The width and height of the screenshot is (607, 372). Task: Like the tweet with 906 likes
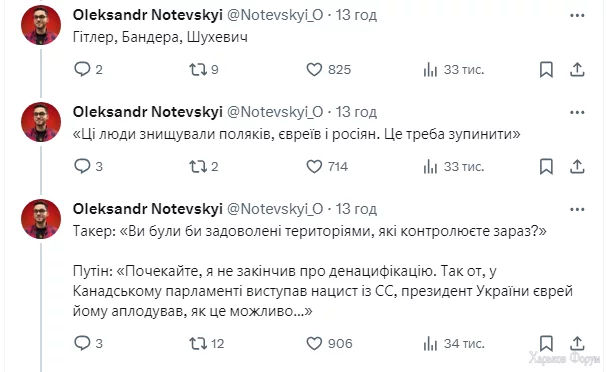click(x=314, y=343)
